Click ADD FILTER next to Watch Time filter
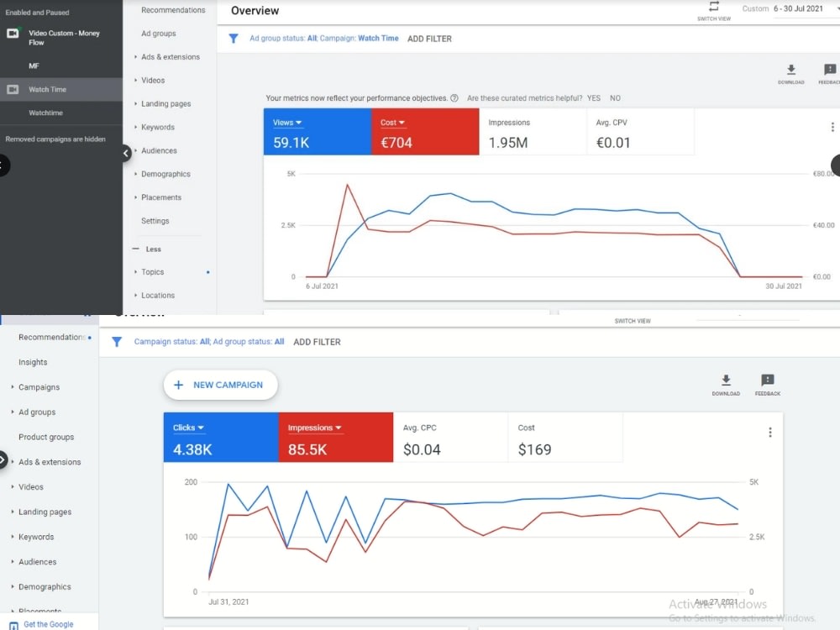 pyautogui.click(x=429, y=39)
